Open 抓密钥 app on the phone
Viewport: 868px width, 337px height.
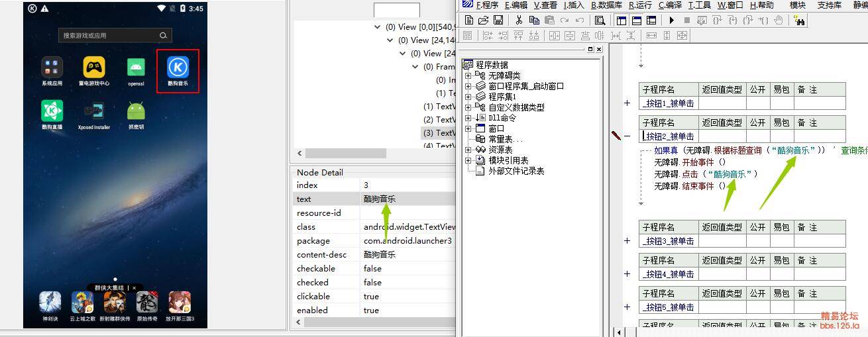pos(136,115)
